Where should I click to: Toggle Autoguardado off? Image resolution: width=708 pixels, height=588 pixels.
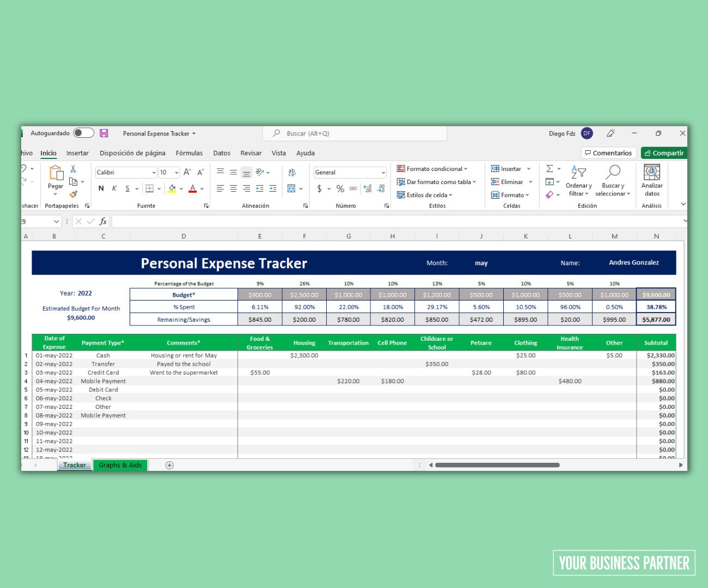(83, 132)
